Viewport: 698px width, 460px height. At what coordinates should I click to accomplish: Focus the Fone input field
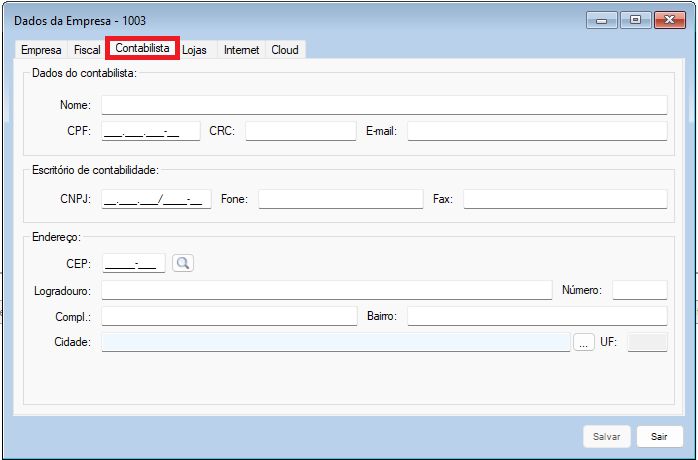[340, 199]
